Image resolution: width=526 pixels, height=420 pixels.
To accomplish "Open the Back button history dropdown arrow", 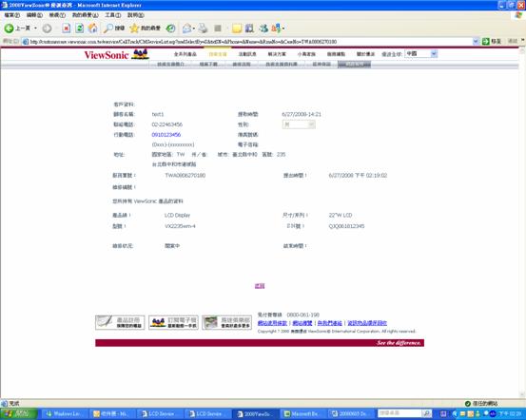I will (x=35, y=29).
